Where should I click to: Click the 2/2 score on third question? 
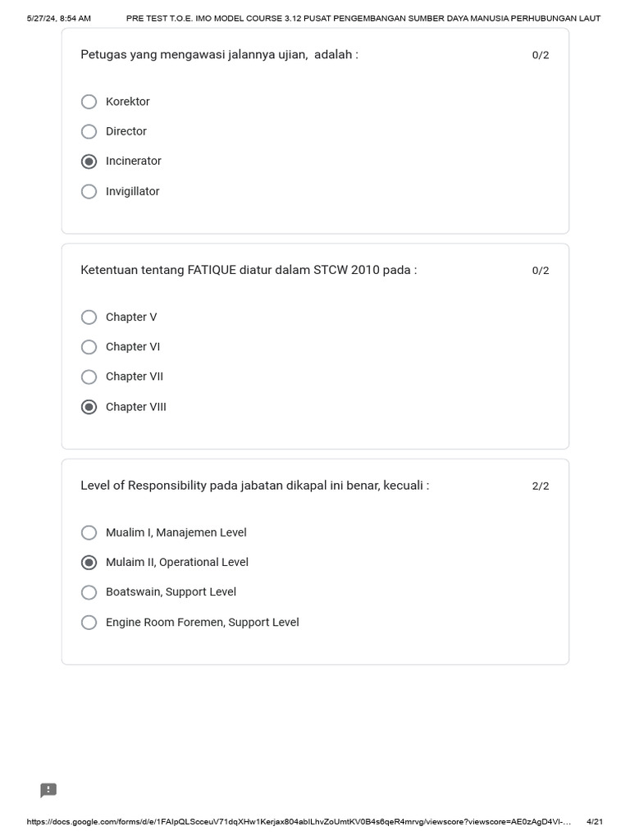coord(541,486)
